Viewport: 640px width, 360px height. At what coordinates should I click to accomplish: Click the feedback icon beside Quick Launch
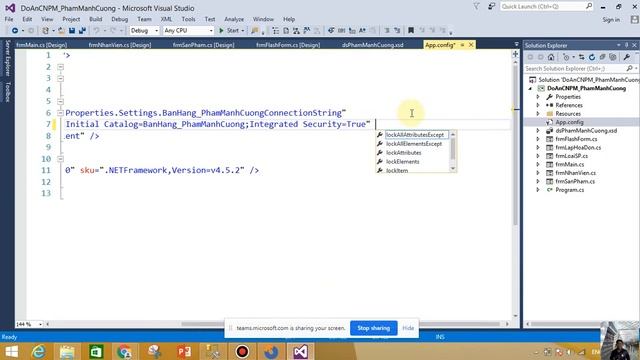pos(492,6)
